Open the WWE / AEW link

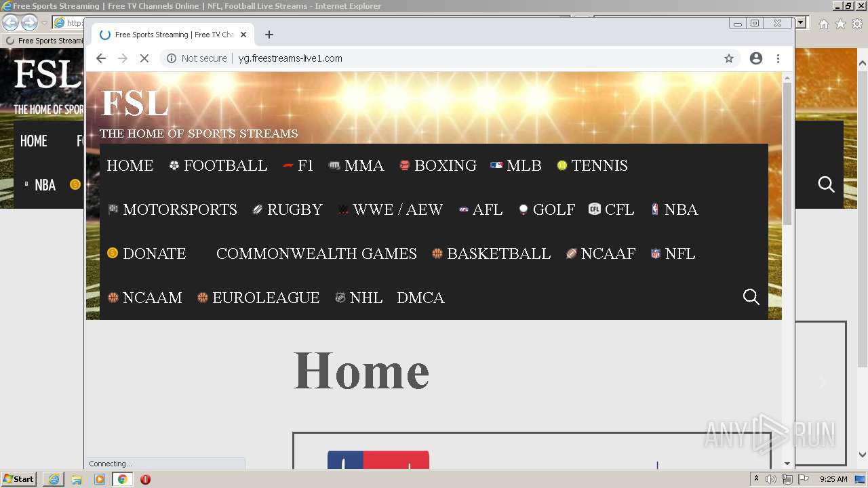[391, 209]
